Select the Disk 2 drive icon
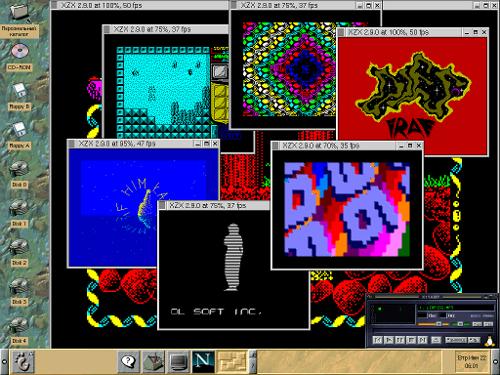 (x=19, y=247)
